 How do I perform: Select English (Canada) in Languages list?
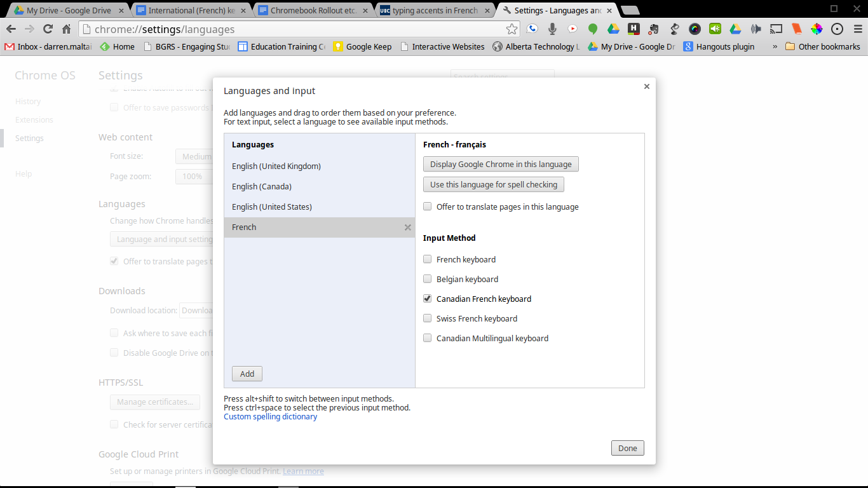click(320, 187)
